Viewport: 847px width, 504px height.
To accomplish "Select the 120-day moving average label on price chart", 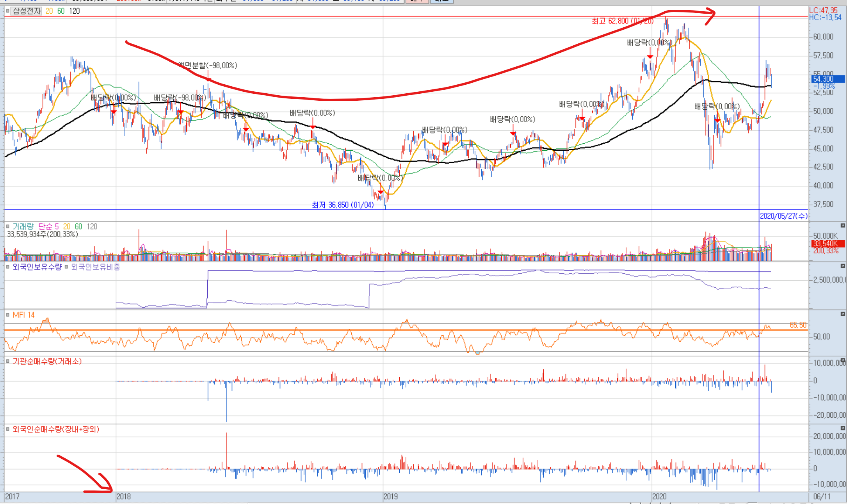I will coord(75,11).
